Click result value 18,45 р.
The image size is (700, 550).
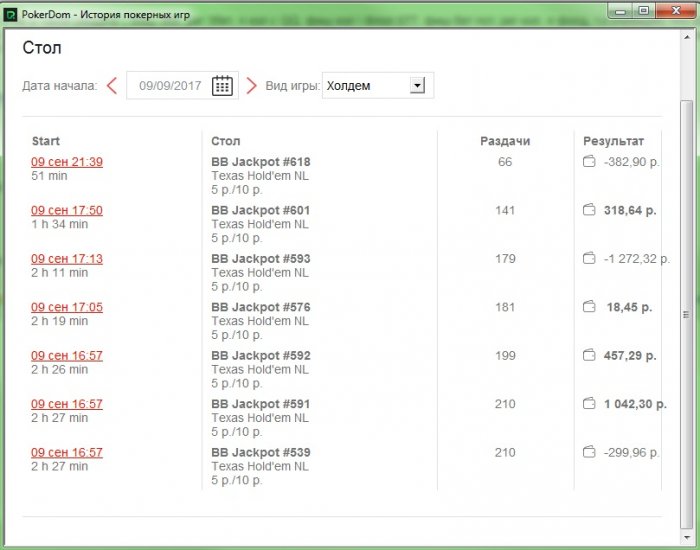click(x=629, y=307)
